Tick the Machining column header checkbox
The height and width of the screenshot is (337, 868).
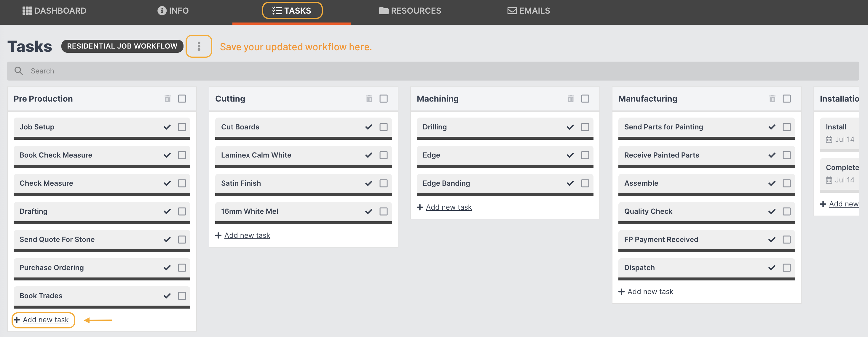(x=585, y=99)
